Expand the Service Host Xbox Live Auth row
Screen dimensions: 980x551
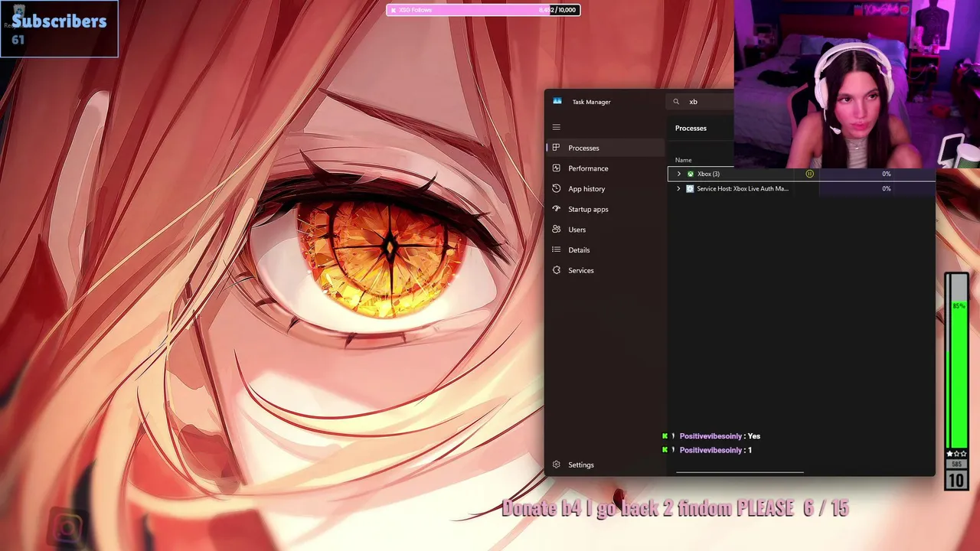click(678, 188)
